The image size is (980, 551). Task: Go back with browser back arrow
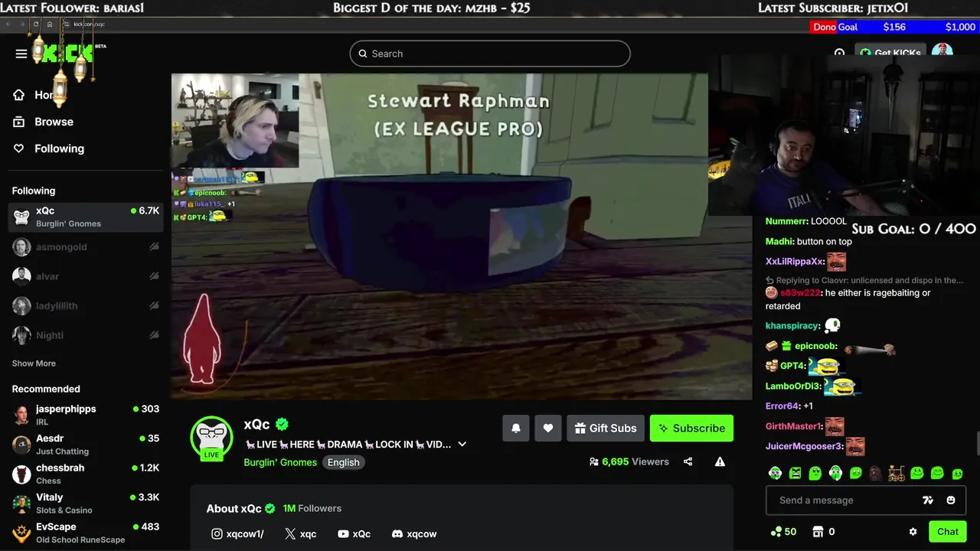8,24
